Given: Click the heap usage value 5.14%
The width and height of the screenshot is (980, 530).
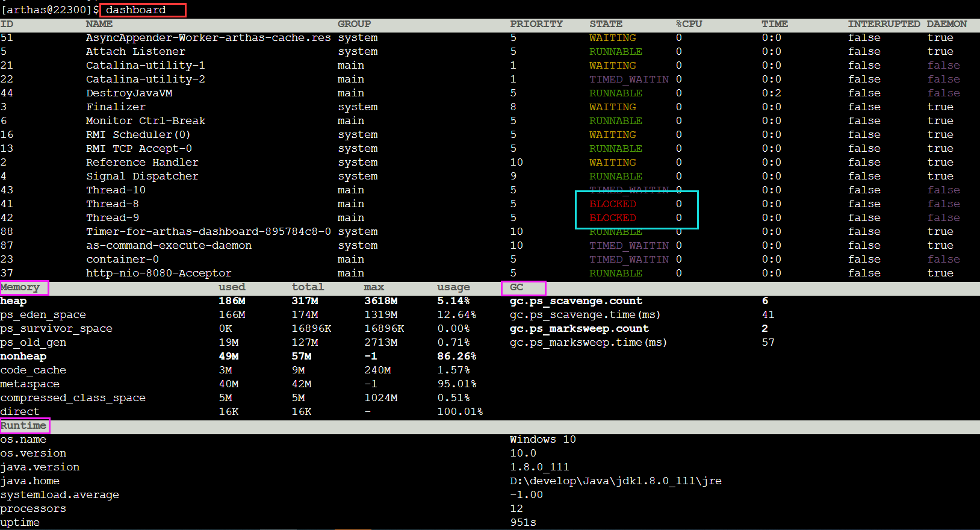Looking at the screenshot, I should (x=453, y=301).
